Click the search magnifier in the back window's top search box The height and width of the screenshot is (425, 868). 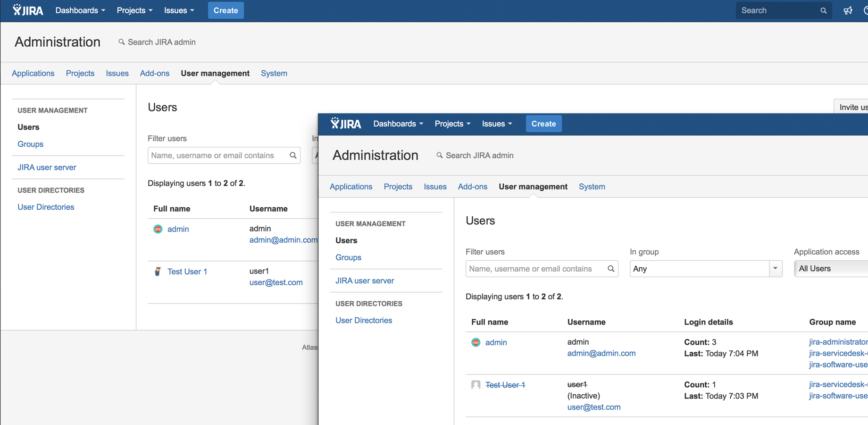tap(823, 10)
